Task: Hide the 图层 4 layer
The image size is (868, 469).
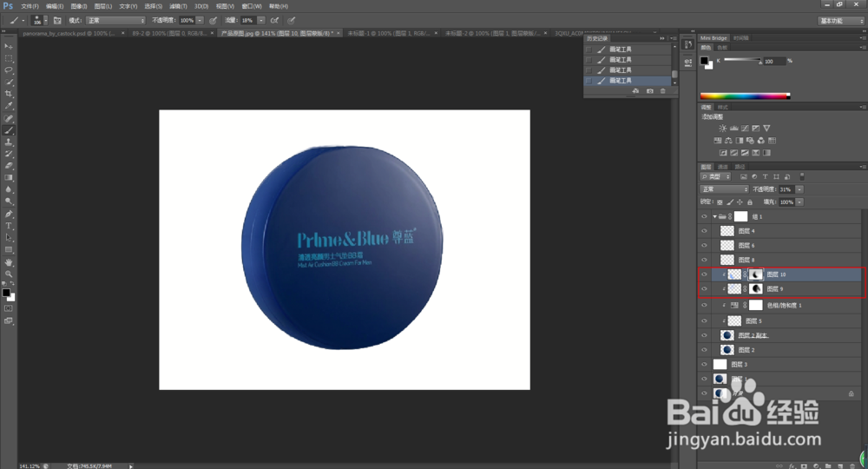Action: (x=704, y=231)
